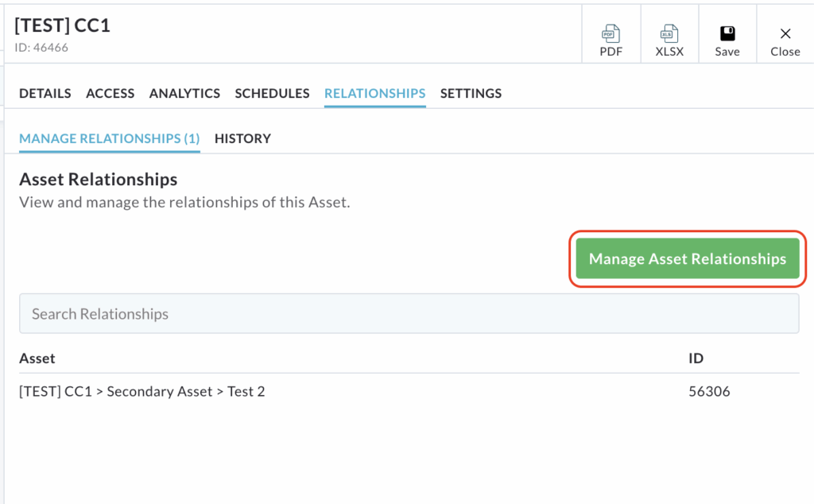Open the Settings tab

(471, 93)
